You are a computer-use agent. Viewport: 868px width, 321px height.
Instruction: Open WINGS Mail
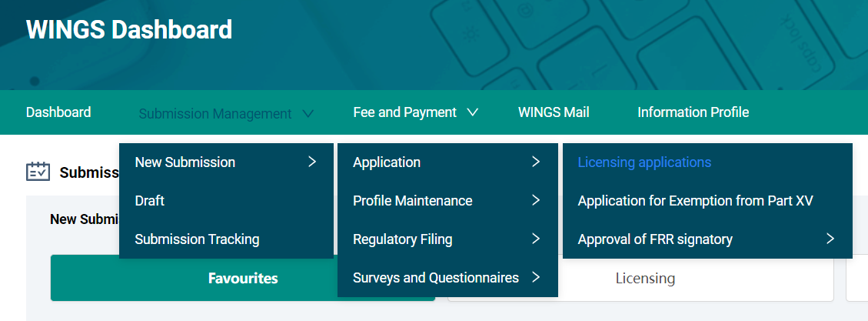pos(554,112)
